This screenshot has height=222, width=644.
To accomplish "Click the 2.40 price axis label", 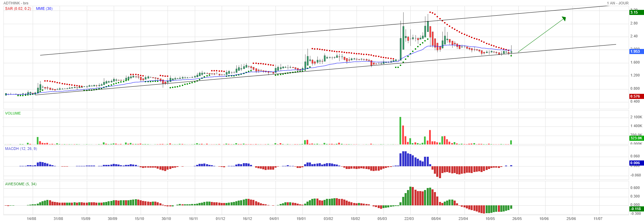I will point(634,36).
